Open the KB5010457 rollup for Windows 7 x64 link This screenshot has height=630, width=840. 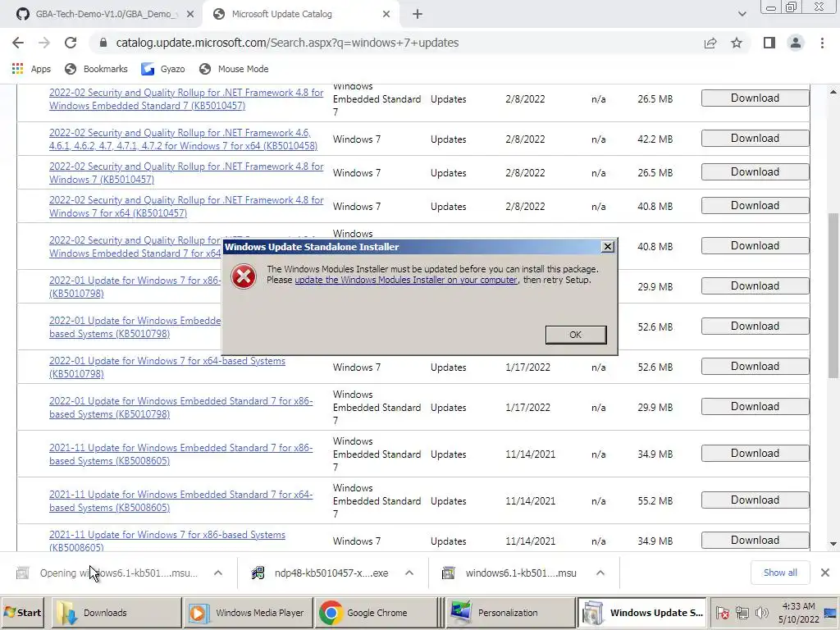[x=186, y=206]
